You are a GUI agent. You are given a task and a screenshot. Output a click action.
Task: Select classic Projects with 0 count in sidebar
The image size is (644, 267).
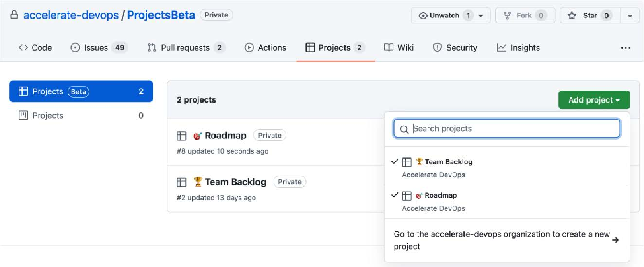[81, 115]
